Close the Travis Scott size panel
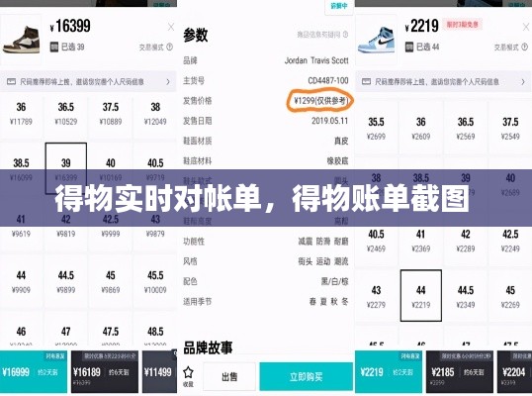Screen dimensions: 532x396 (x=171, y=27)
